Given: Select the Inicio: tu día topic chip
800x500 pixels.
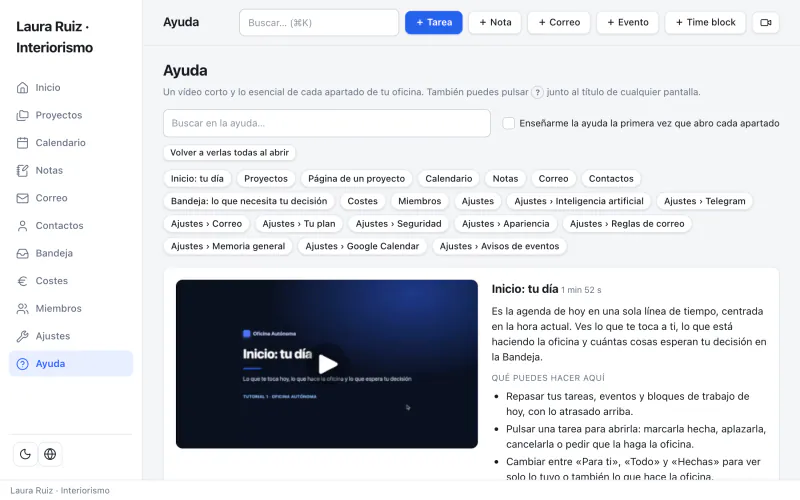Looking at the screenshot, I should [x=197, y=179].
